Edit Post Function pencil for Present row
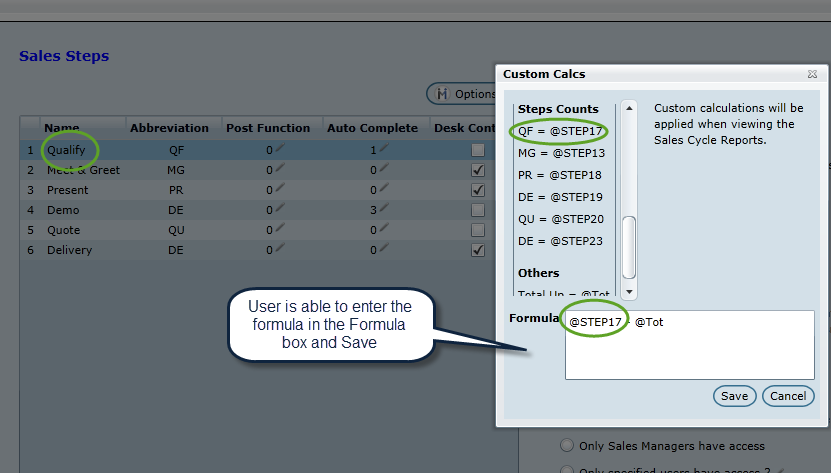The height and width of the screenshot is (473, 831). pos(280,190)
